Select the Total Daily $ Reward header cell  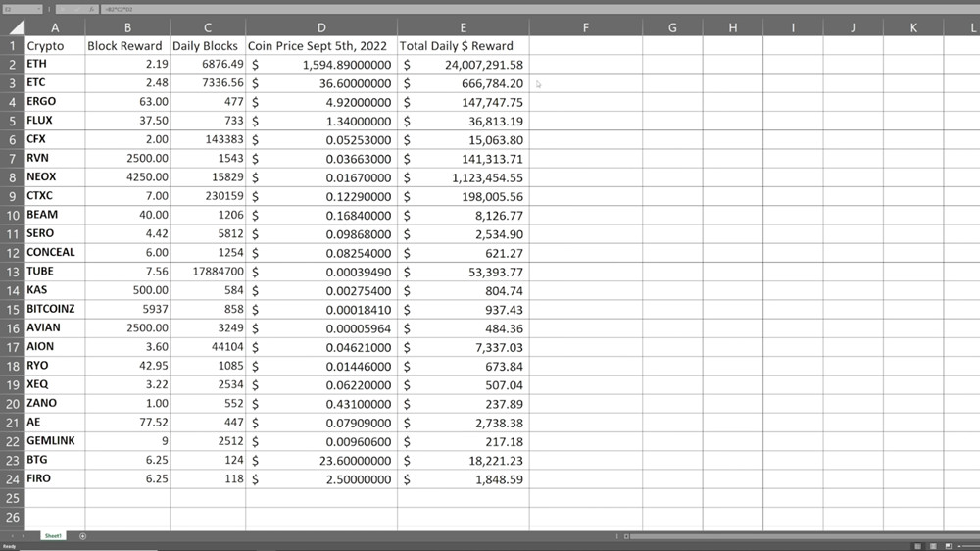(463, 46)
